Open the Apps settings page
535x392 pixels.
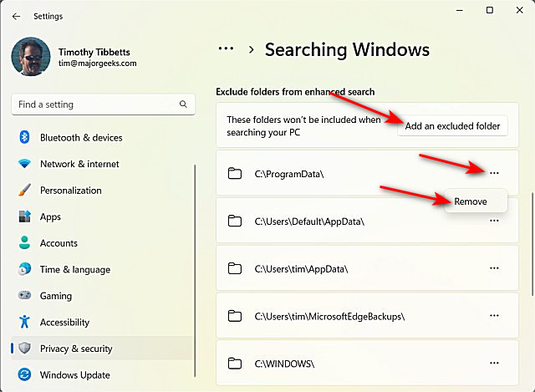coord(50,216)
